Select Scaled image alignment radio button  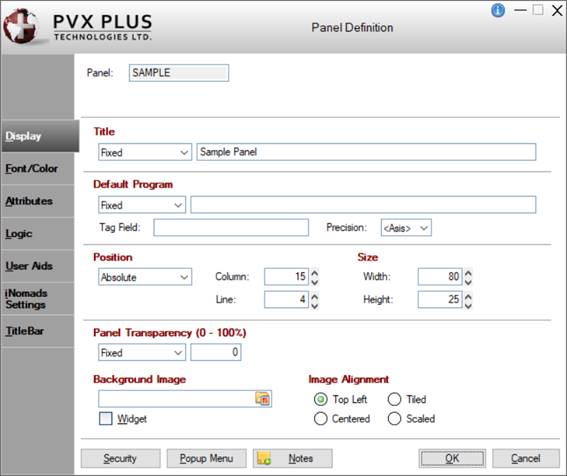[394, 418]
